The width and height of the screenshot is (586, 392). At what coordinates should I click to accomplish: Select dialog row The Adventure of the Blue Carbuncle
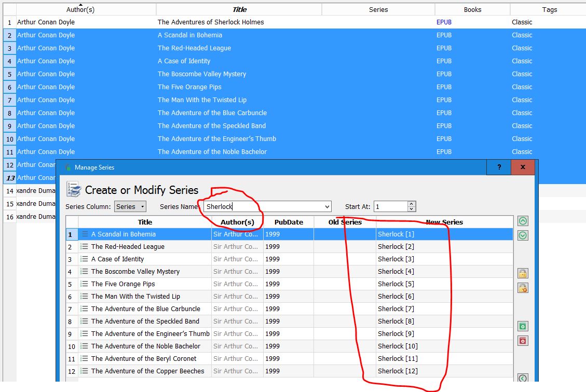point(146,309)
